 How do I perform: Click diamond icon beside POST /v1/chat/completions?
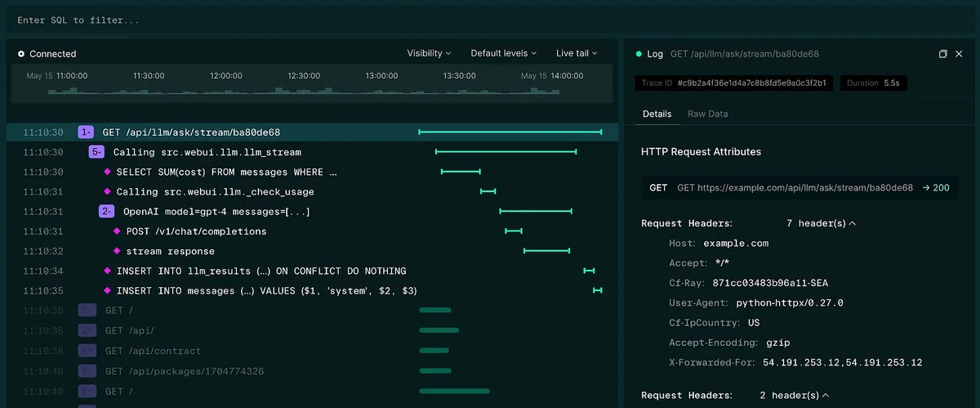[x=117, y=231]
